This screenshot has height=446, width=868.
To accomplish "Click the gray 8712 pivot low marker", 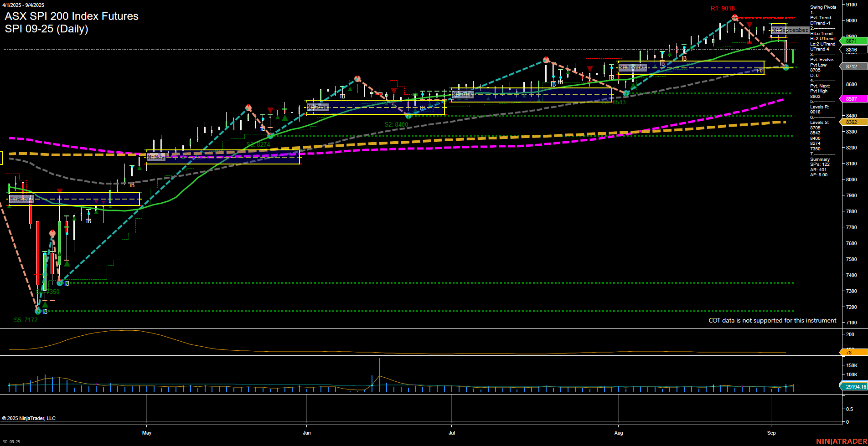I will tap(852, 66).
